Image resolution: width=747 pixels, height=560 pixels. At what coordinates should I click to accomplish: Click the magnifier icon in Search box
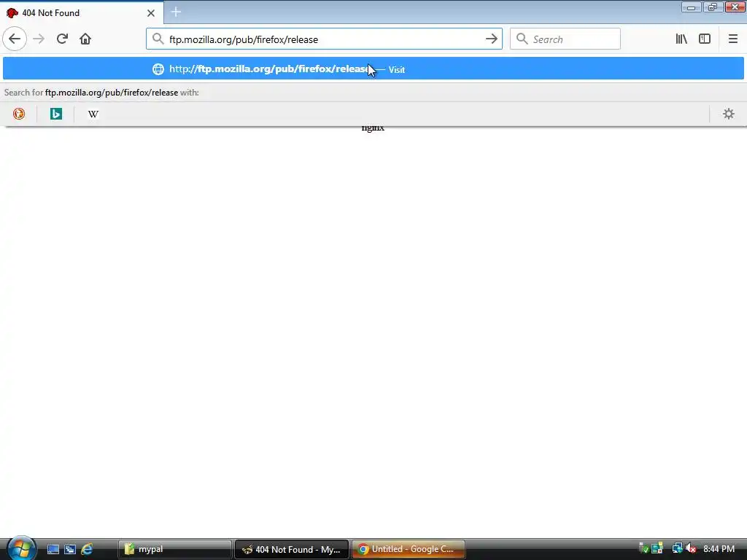[522, 39]
